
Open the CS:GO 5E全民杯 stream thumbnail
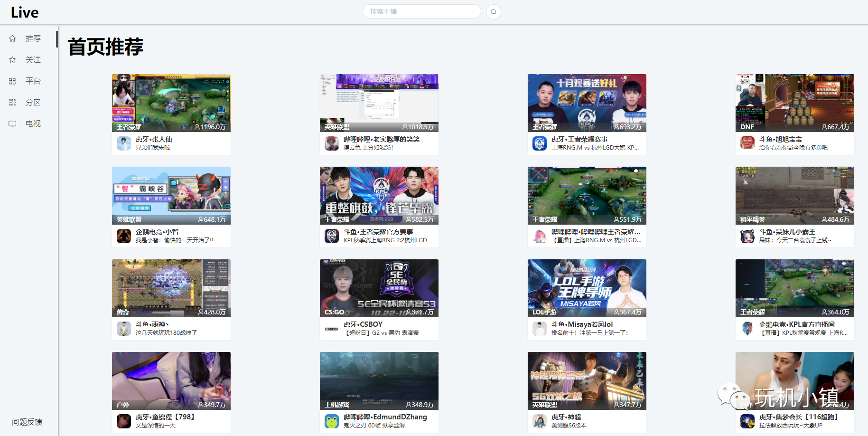coord(379,288)
